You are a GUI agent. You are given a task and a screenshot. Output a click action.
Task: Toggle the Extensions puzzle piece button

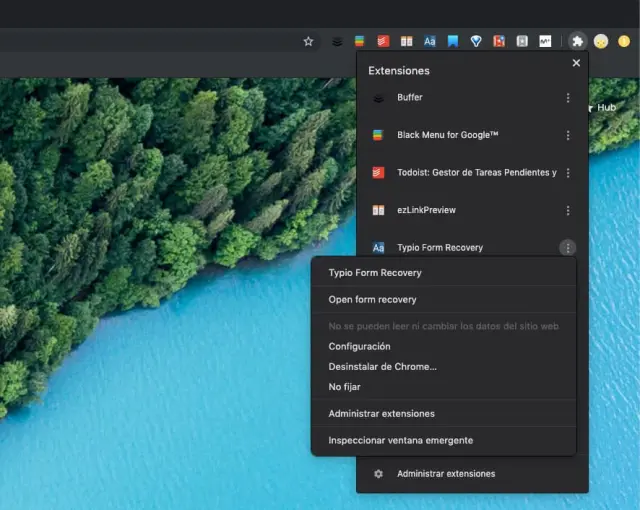click(577, 41)
